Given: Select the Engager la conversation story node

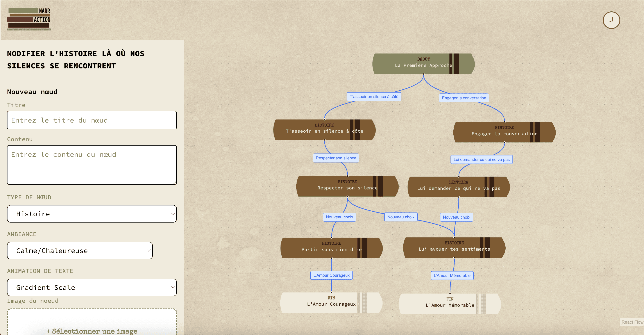Looking at the screenshot, I should click(x=504, y=132).
